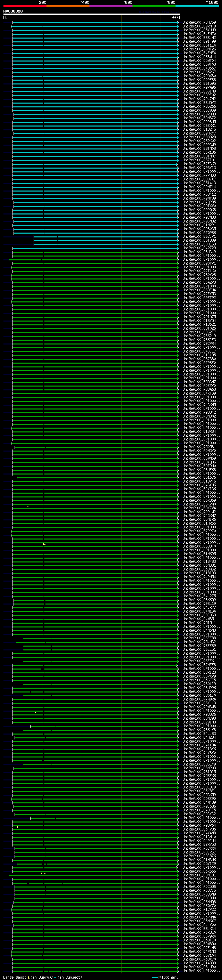The image size is (222, 980).
Task: Click the UniRef100_A9NT26 label
Action: point(199,49)
